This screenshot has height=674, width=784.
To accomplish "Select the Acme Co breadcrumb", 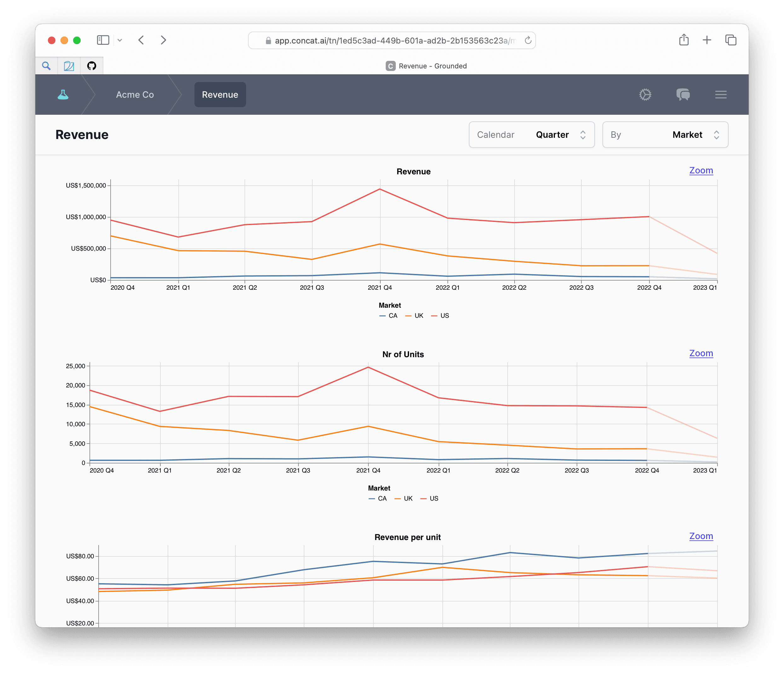I will (x=135, y=95).
